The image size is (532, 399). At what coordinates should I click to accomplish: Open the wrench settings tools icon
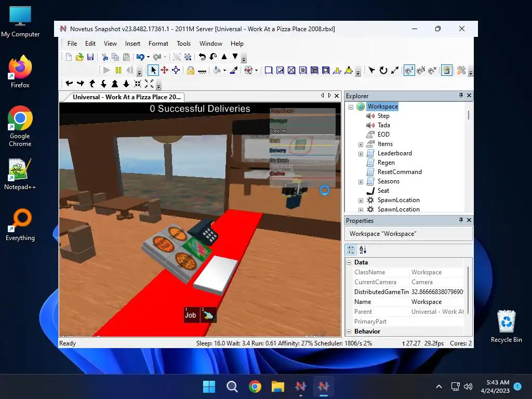point(461,70)
